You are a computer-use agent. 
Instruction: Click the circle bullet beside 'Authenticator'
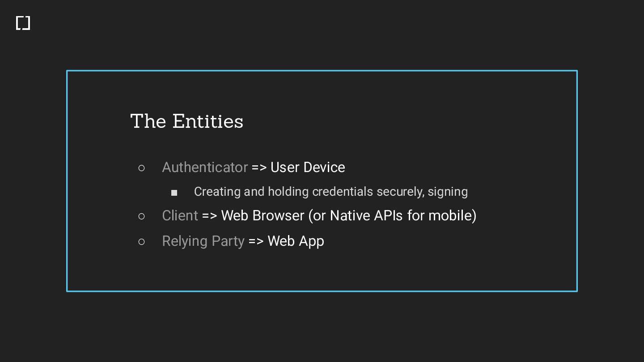point(142,168)
